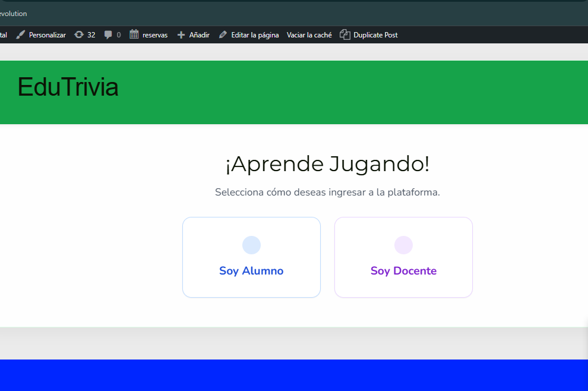Open the Añadir text label
Screen dimensions: 588x391
point(199,35)
